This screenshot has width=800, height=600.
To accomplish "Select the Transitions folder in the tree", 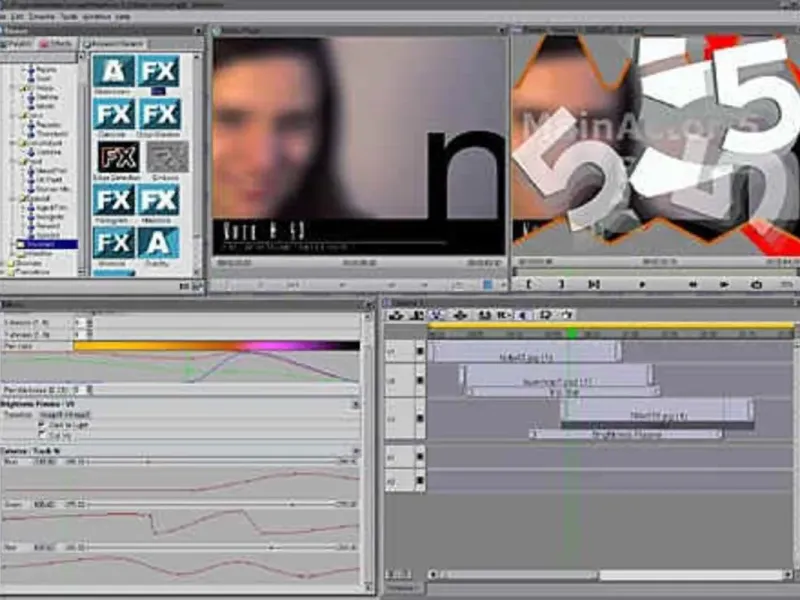I will tap(32, 272).
